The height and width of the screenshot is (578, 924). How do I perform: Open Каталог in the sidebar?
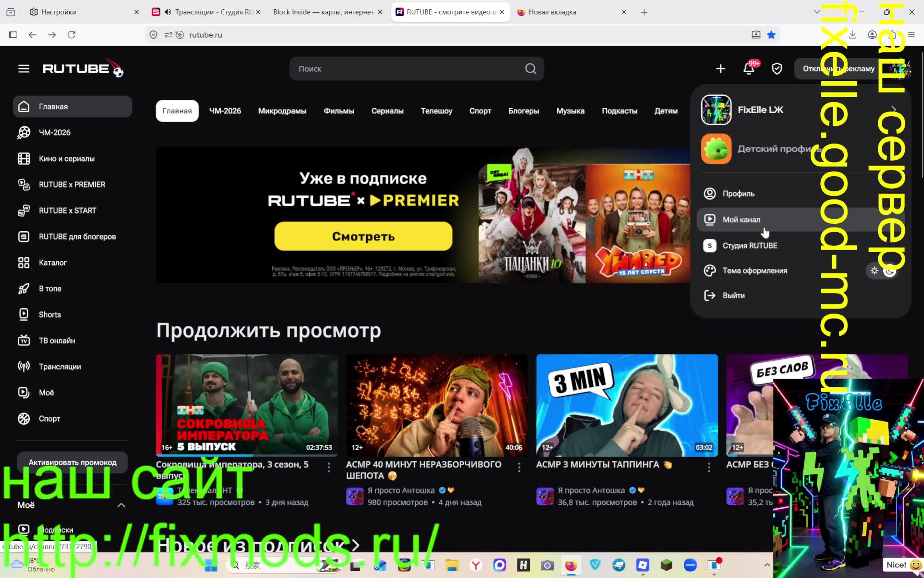[x=73, y=263]
